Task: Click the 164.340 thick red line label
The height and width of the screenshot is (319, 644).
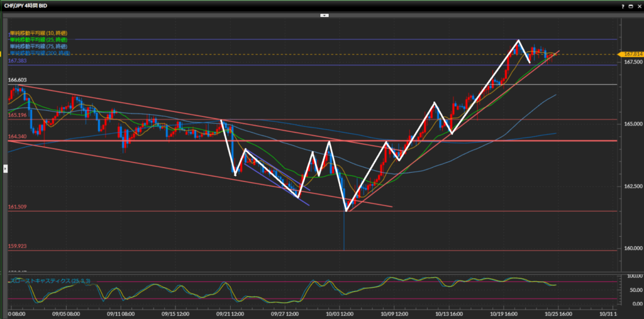Action: 17,136
